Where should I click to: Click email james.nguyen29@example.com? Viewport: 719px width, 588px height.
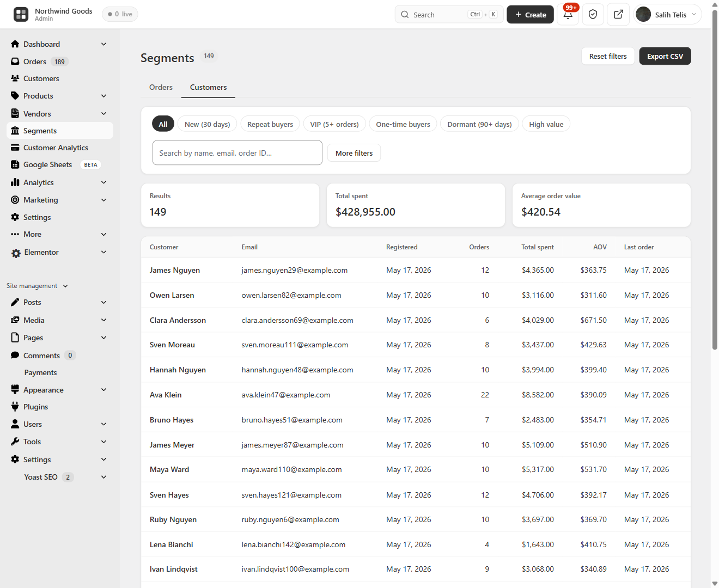click(295, 270)
